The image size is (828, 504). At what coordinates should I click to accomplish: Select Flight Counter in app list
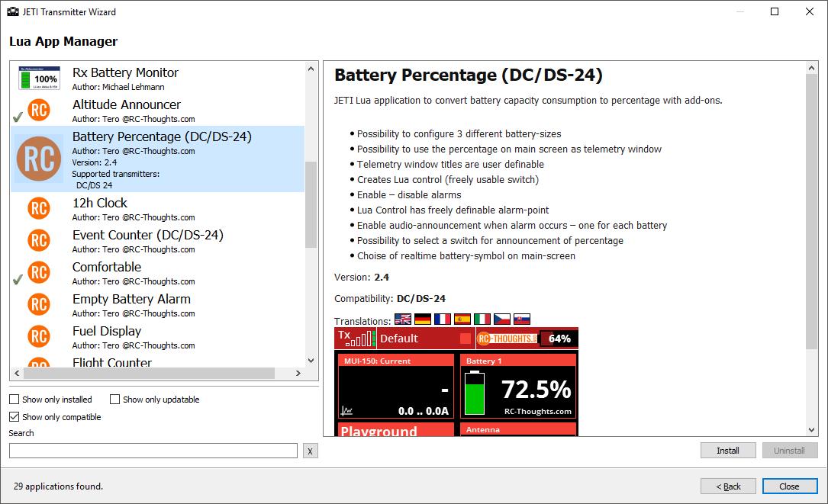(x=157, y=361)
